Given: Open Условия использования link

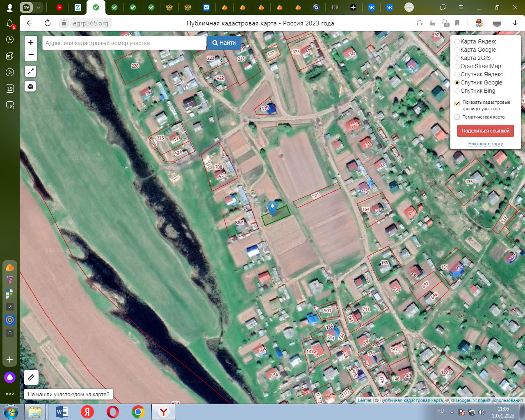Looking at the screenshot, I should (x=498, y=400).
